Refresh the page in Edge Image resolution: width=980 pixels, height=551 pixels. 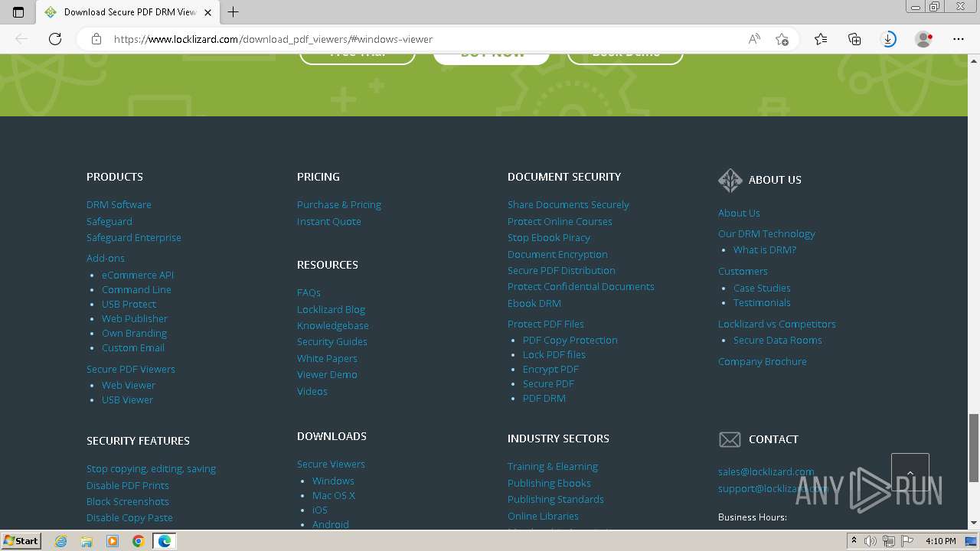55,39
